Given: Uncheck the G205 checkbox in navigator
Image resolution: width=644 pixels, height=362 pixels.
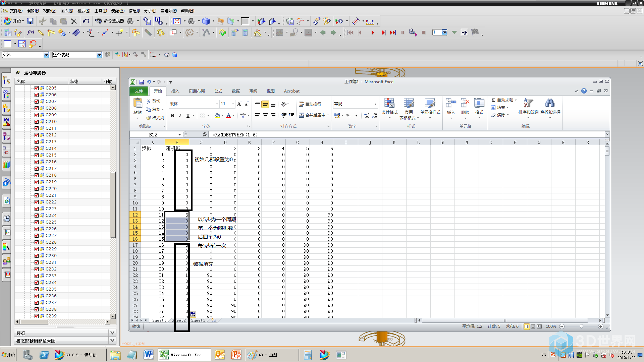Looking at the screenshot, I should tap(37, 88).
